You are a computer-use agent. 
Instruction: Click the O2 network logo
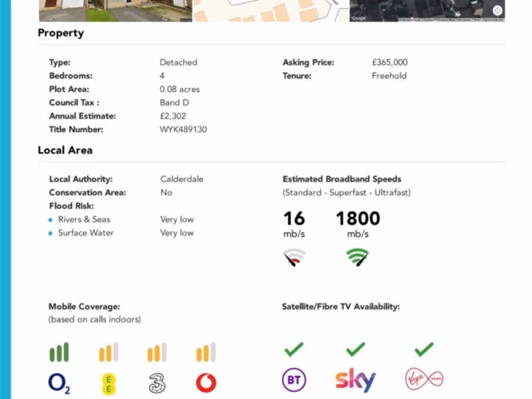click(x=59, y=383)
